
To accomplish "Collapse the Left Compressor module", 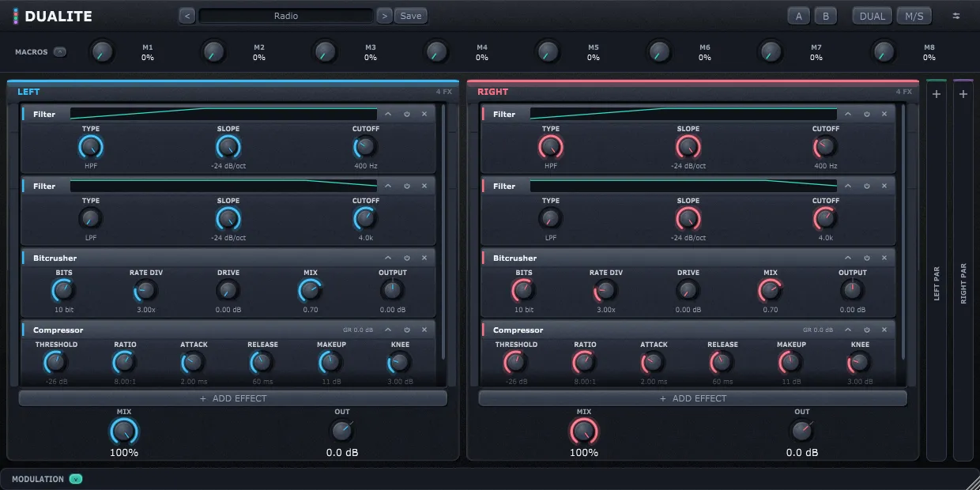I will pos(388,330).
